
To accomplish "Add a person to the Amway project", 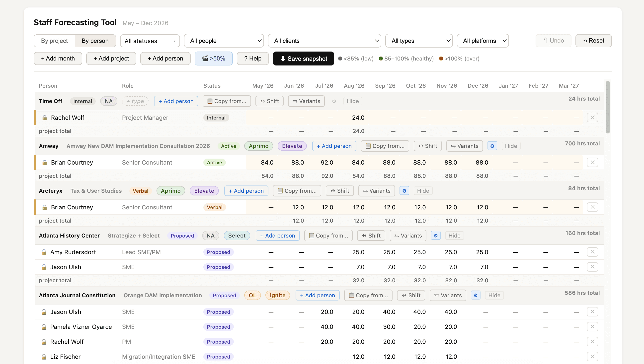I will pyautogui.click(x=334, y=146).
